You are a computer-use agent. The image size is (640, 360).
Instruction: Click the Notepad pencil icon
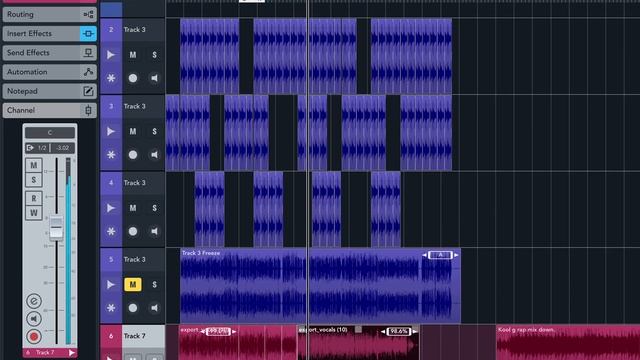[x=88, y=91]
